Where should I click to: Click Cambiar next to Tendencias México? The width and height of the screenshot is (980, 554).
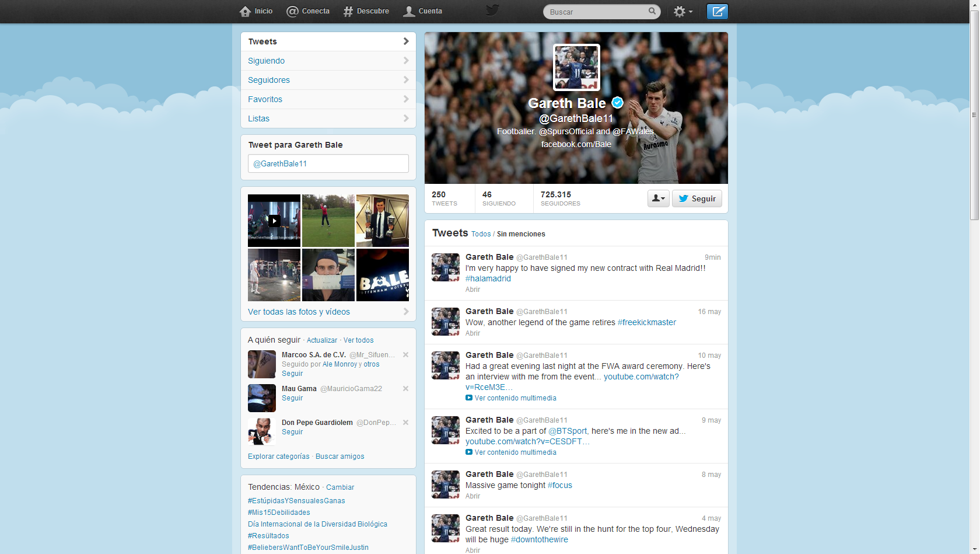tap(340, 487)
